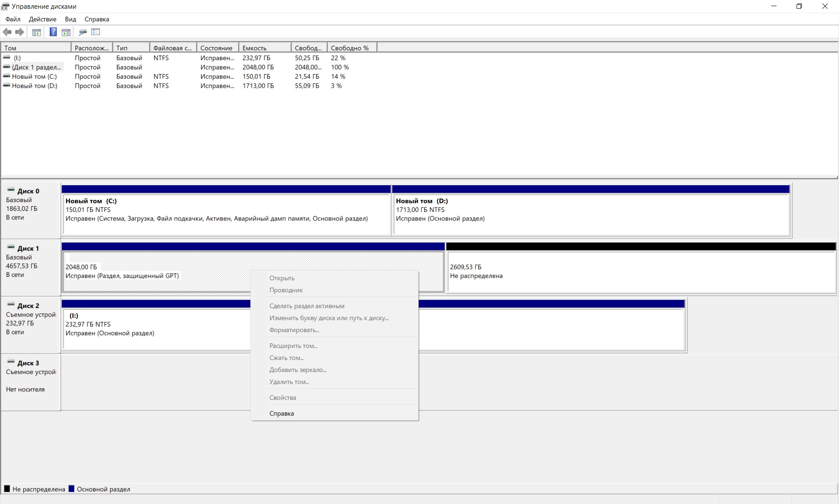Image resolution: width=839 pixels, height=504 pixels.
Task: Open the Действие menu
Action: (42, 19)
